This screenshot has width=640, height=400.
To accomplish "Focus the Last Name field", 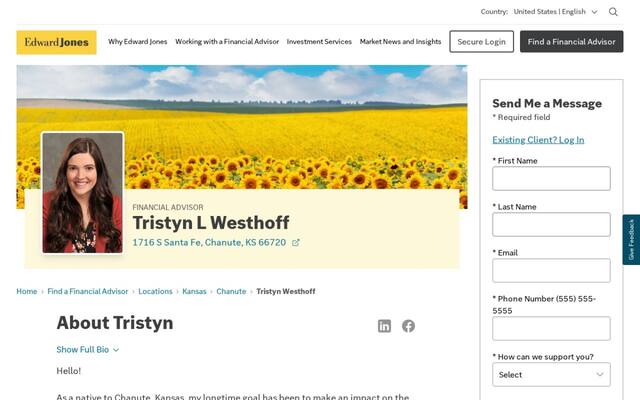I will click(x=551, y=224).
